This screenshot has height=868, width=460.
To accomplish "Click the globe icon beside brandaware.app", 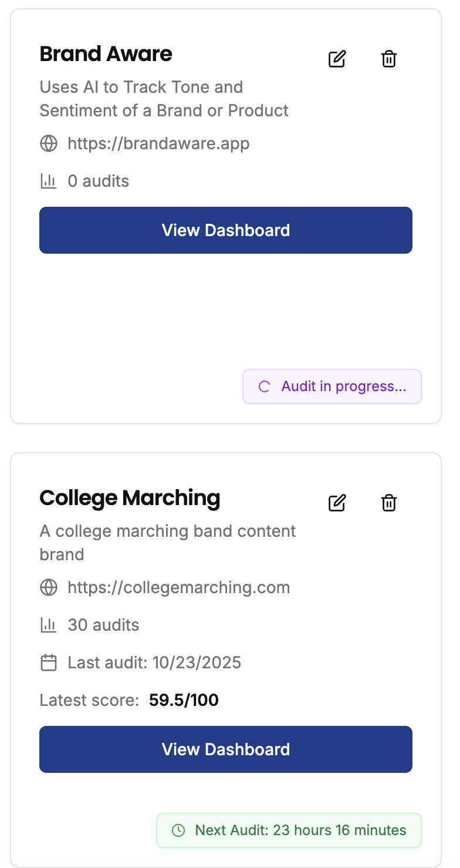I will pyautogui.click(x=49, y=143).
